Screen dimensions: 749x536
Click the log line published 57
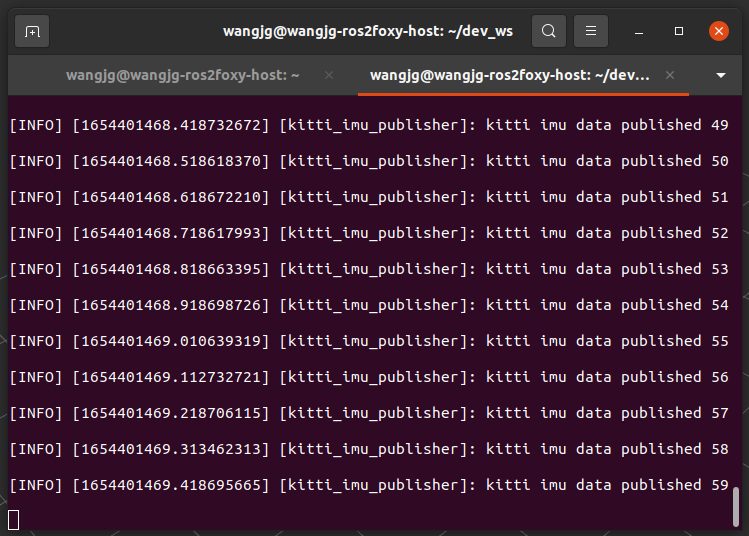(369, 413)
